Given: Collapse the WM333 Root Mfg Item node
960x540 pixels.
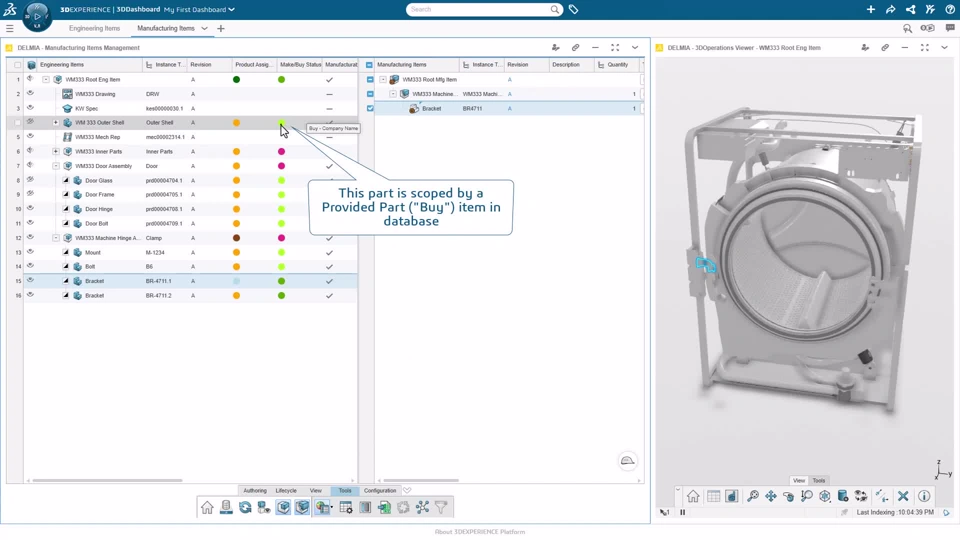Looking at the screenshot, I should [383, 80].
